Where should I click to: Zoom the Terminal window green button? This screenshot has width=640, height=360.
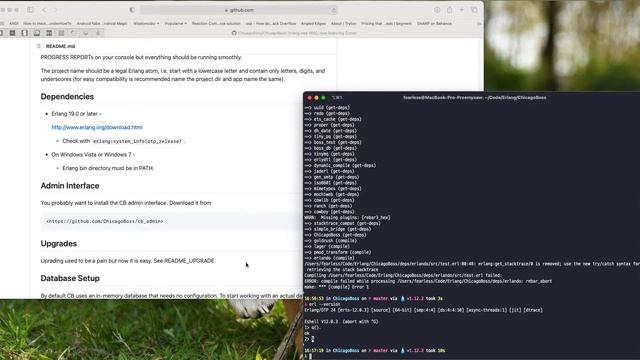point(323,98)
